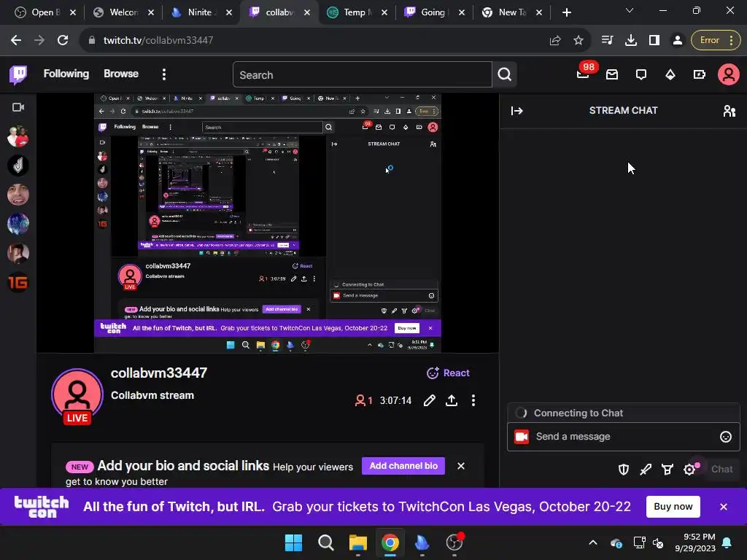Open the mod sword icon under chat

click(646, 470)
